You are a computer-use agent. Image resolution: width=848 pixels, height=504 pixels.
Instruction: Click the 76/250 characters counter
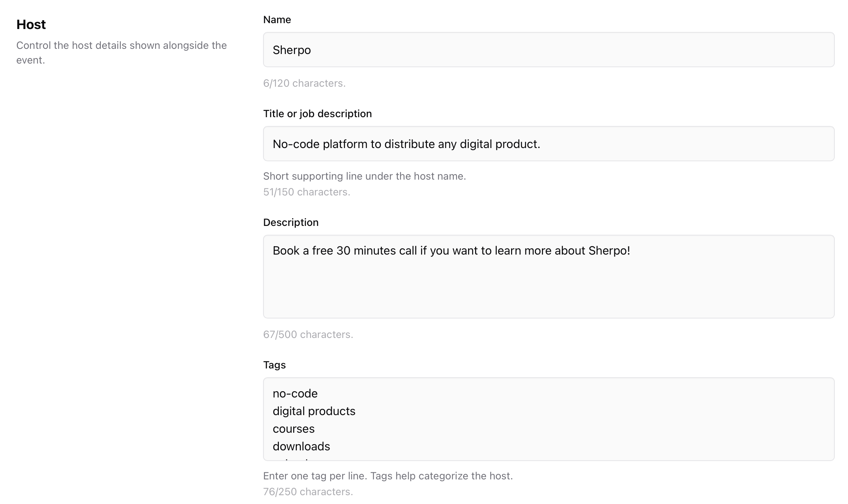click(x=308, y=490)
